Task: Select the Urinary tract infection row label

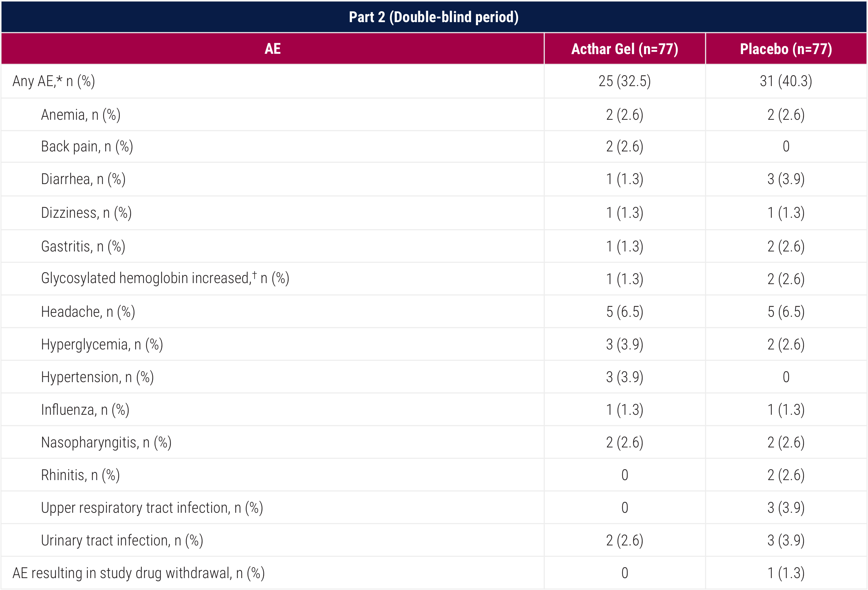Action: [122, 540]
